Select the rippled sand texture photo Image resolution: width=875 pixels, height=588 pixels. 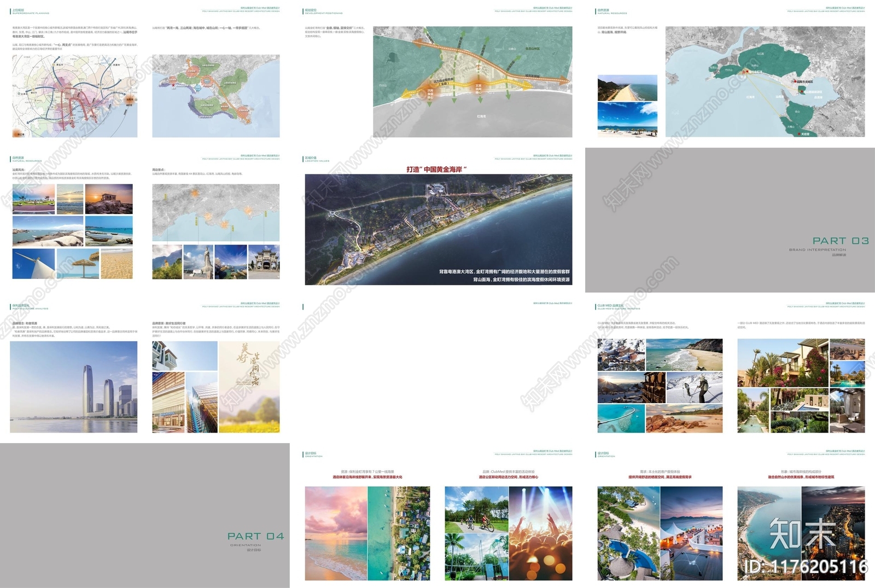tap(116, 264)
